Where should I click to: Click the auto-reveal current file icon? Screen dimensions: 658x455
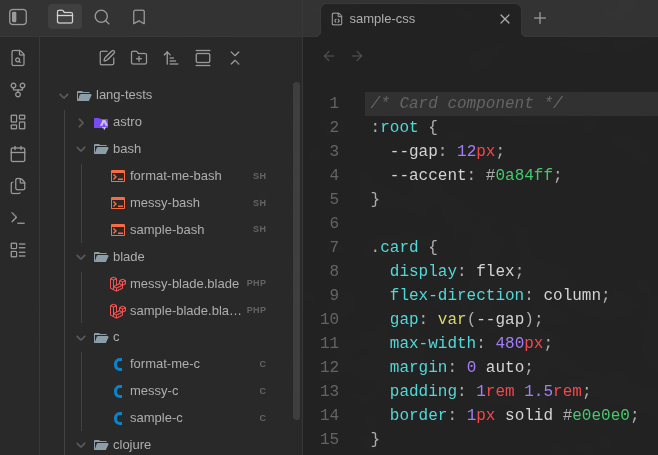click(x=203, y=58)
